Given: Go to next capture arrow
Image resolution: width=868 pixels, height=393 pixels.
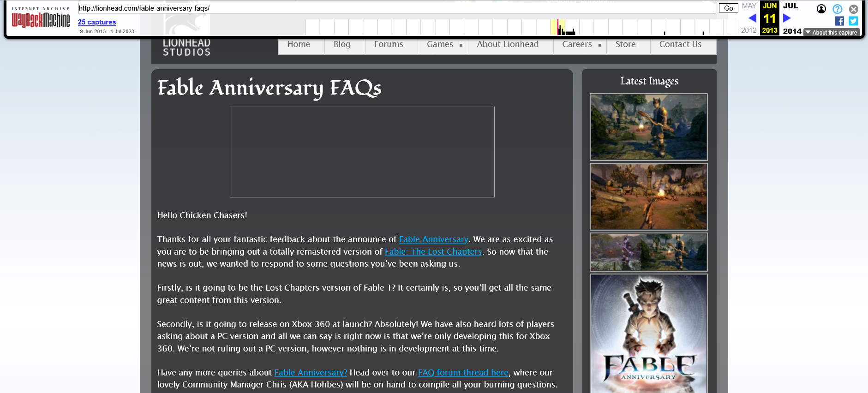Looking at the screenshot, I should pyautogui.click(x=787, y=18).
